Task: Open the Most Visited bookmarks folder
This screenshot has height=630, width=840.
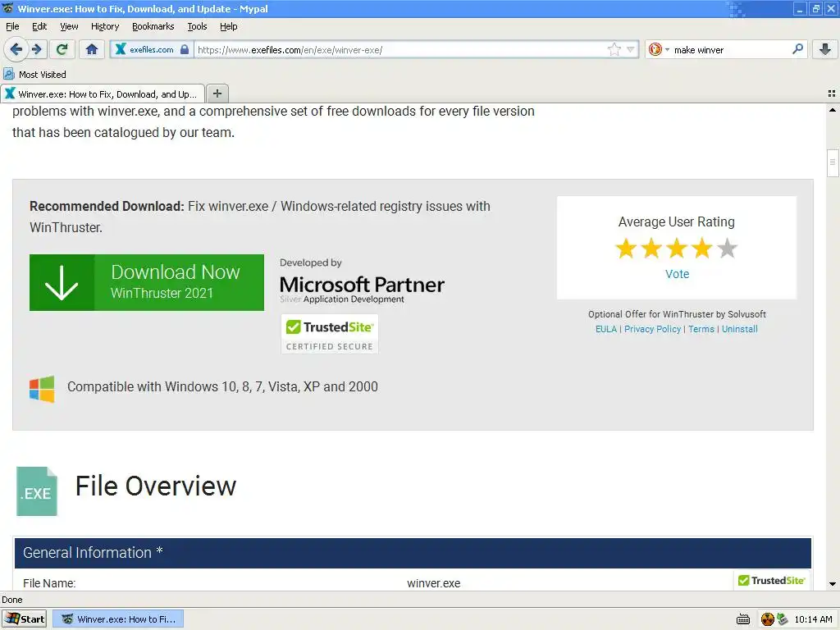Action: pos(34,75)
